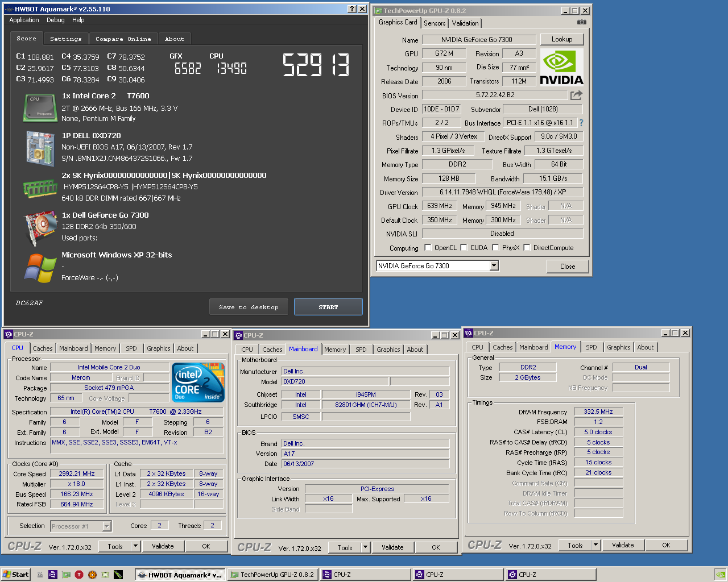The height and width of the screenshot is (582, 728).
Task: Click the CPU chip icon in Aquamark
Action: [x=39, y=108]
